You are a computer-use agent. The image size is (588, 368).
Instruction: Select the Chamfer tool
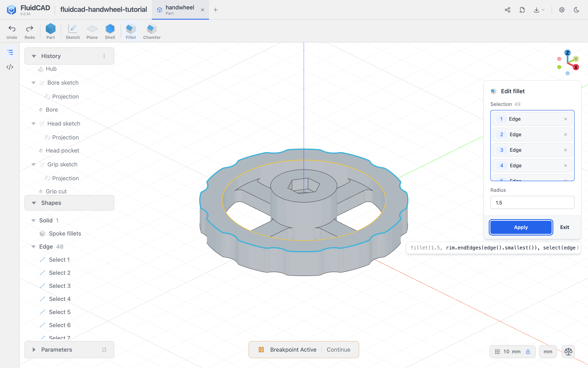[x=152, y=32]
